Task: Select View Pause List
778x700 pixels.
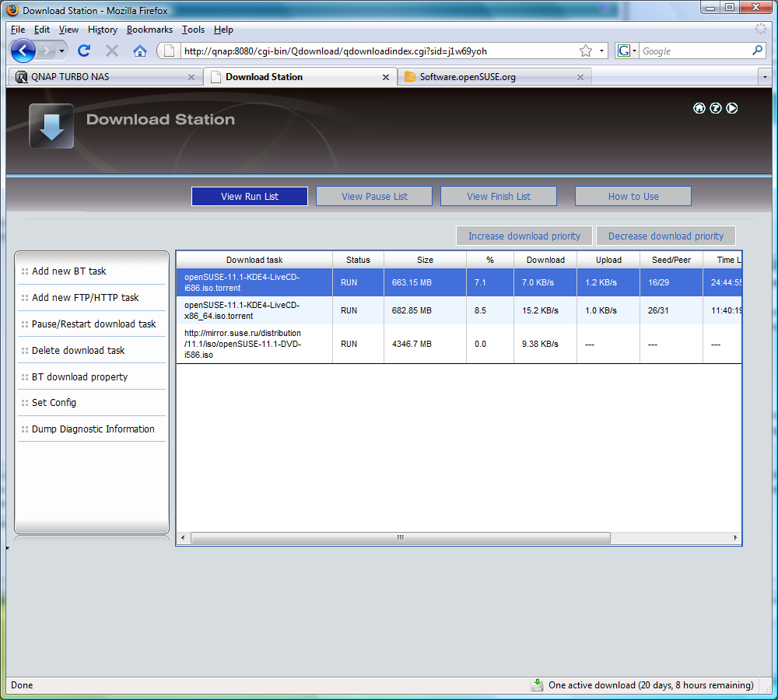Action: [374, 196]
